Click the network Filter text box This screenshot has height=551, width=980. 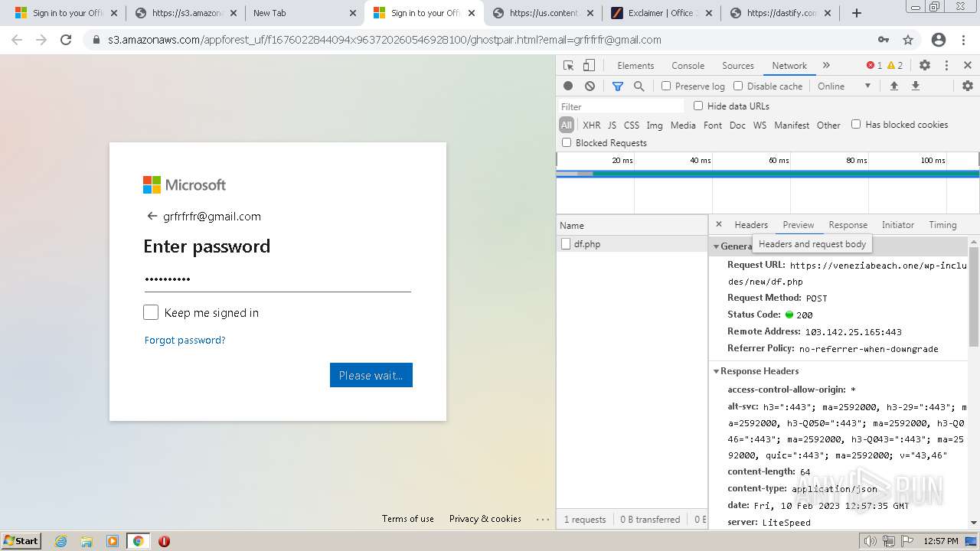coord(621,106)
